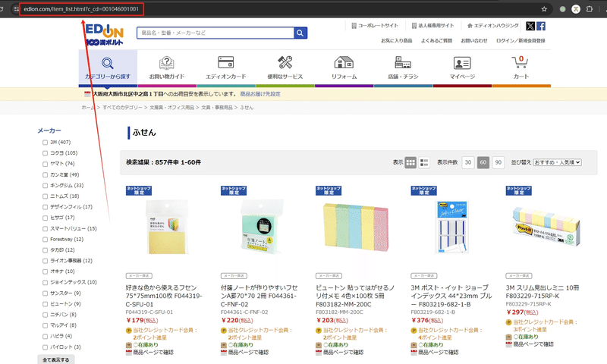Show 60 items per page
607x364 pixels.
click(483, 162)
